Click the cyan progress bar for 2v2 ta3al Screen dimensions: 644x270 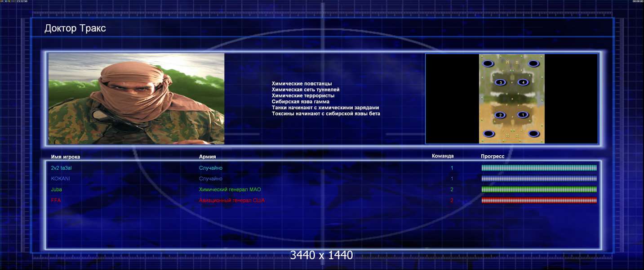tap(539, 168)
